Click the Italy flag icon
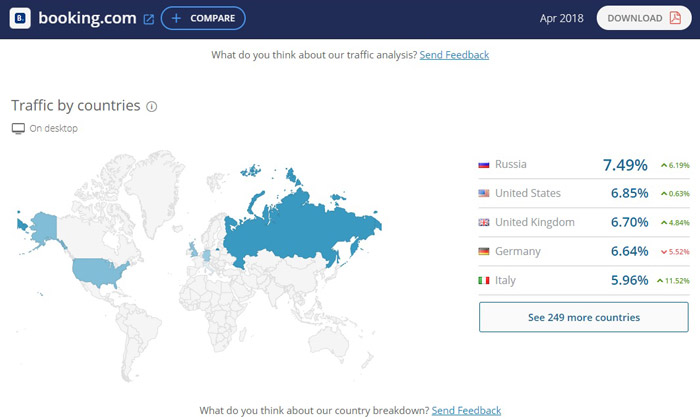 484,280
